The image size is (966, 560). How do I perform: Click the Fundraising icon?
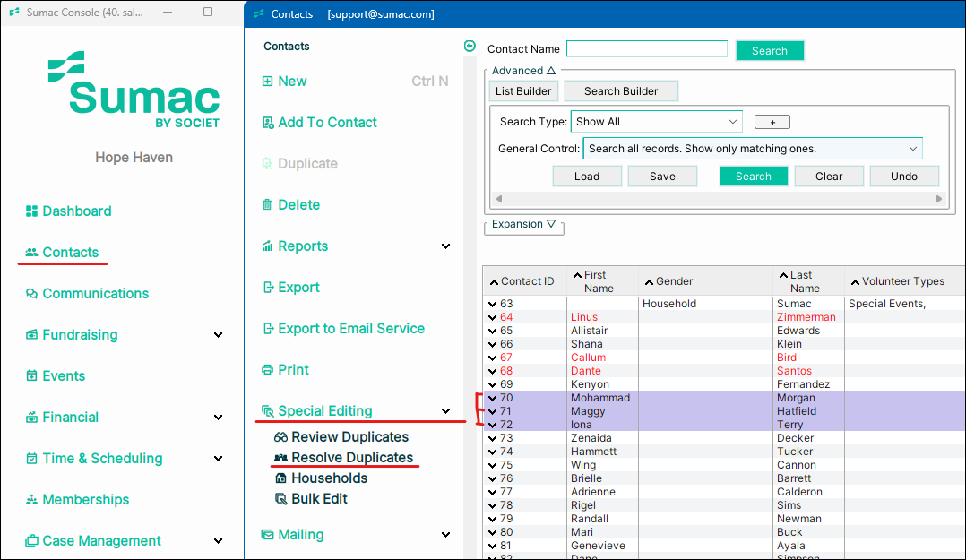click(x=31, y=335)
